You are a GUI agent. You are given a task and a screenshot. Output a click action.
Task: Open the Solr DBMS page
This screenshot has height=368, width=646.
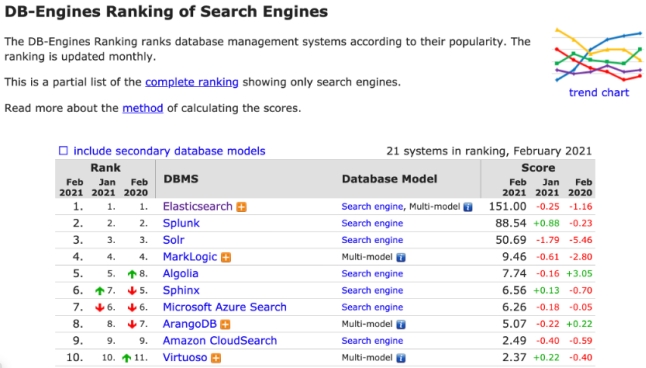click(x=173, y=240)
